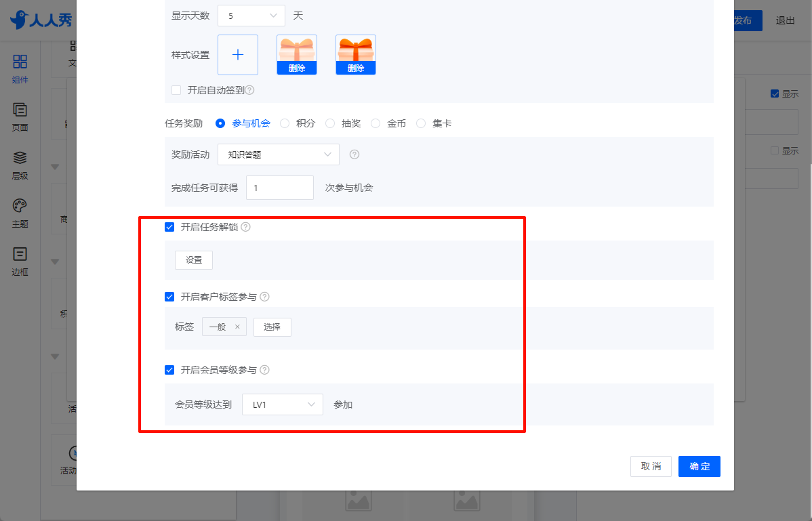Uncheck the 开启客户标签参与 checkbox
The height and width of the screenshot is (521, 812).
pyautogui.click(x=169, y=297)
